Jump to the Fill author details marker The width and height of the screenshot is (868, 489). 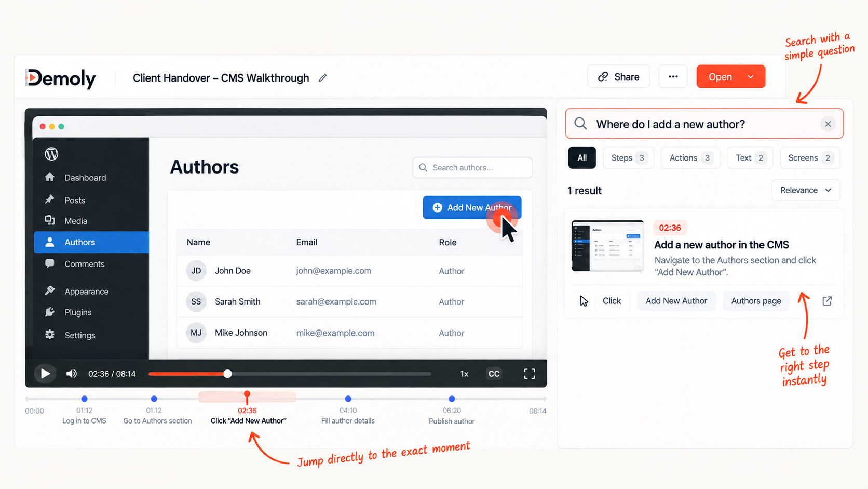pyautogui.click(x=348, y=399)
